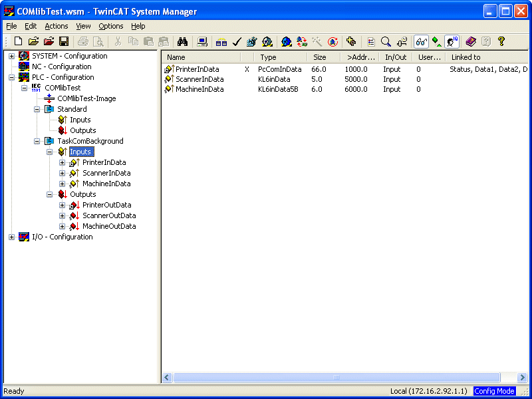Click the purple book reference icon

coord(471,42)
